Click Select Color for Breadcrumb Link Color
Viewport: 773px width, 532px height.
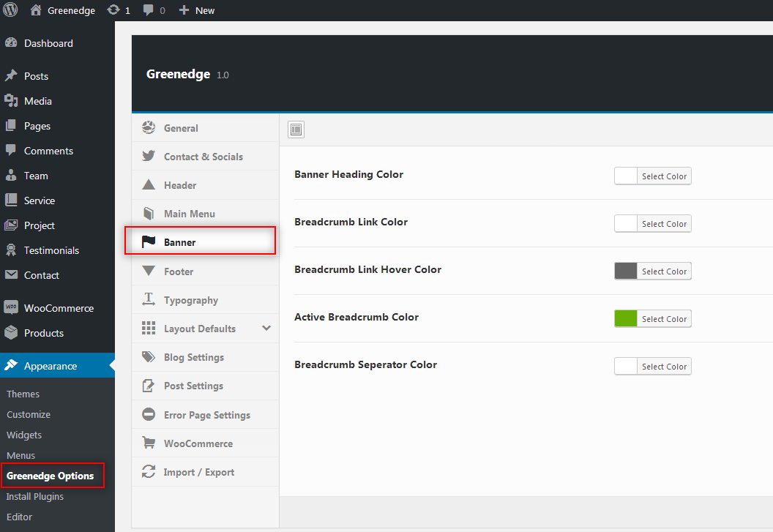[x=664, y=224]
